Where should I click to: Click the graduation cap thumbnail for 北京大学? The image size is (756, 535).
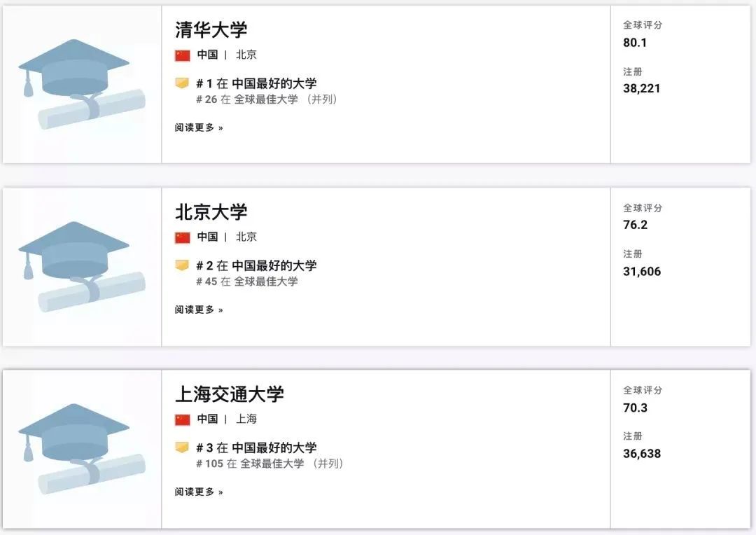pos(82,266)
